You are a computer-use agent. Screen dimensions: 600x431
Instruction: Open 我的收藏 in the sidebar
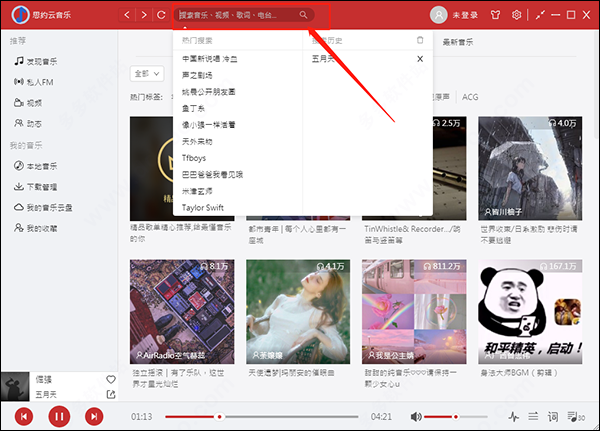36,228
